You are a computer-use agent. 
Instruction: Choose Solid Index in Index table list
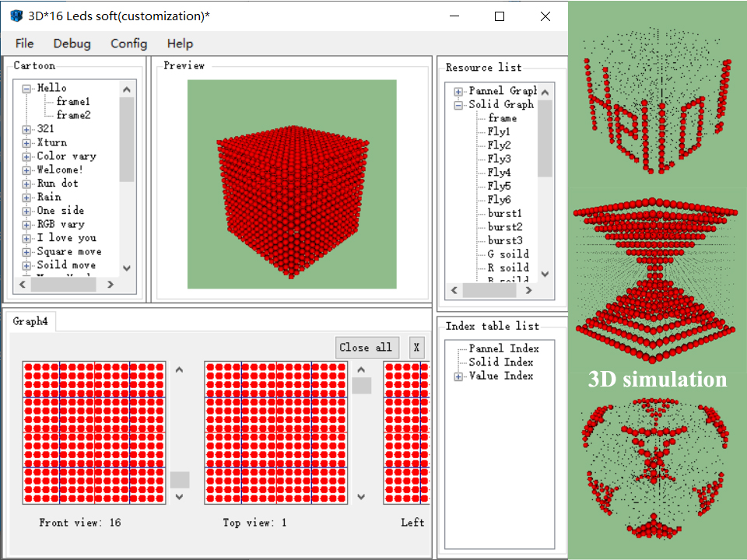pos(500,362)
